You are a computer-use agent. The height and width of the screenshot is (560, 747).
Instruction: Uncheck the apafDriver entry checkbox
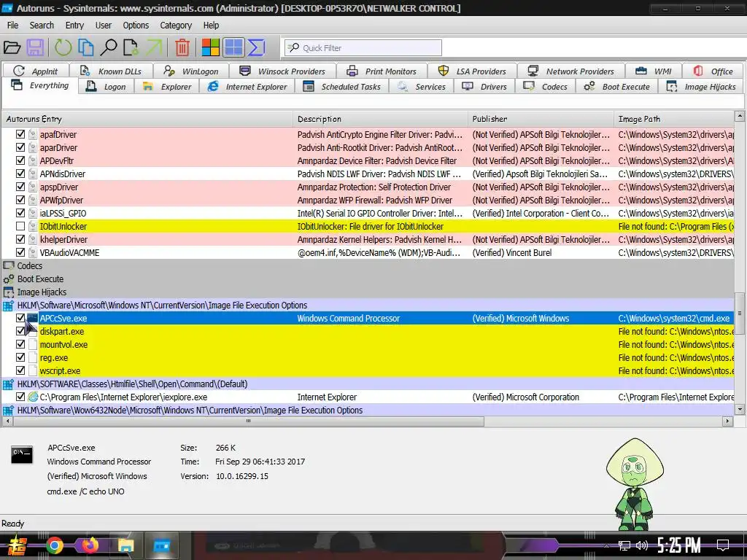pyautogui.click(x=20, y=134)
